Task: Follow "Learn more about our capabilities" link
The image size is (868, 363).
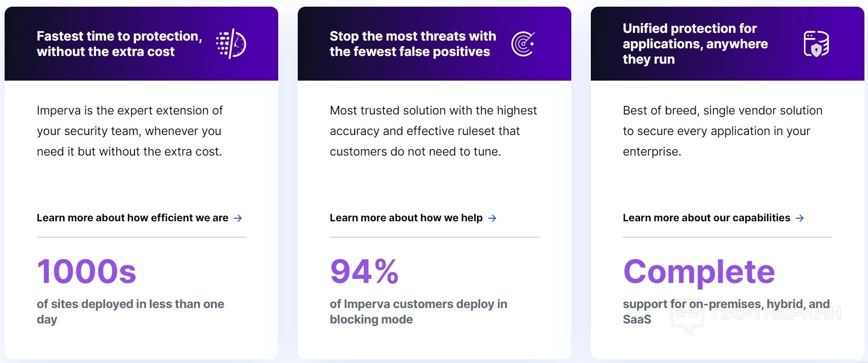Action: click(706, 218)
